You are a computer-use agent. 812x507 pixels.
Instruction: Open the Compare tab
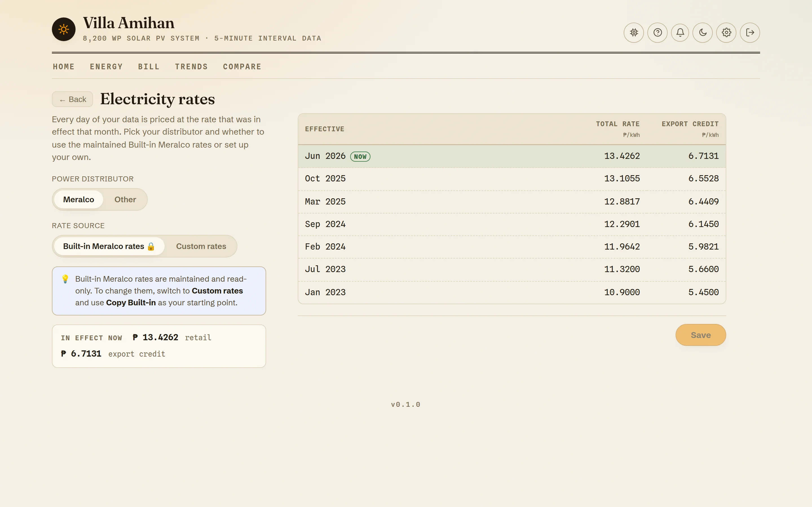pyautogui.click(x=242, y=67)
